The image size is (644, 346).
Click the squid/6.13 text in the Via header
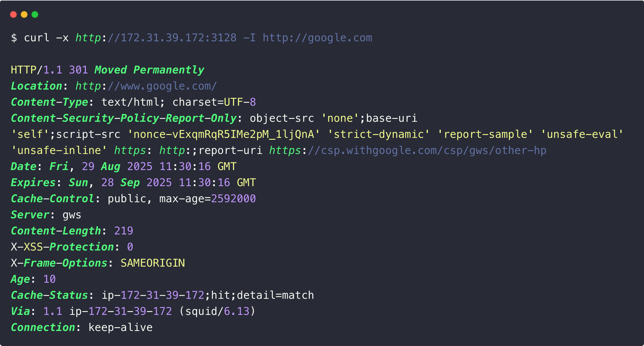point(217,311)
